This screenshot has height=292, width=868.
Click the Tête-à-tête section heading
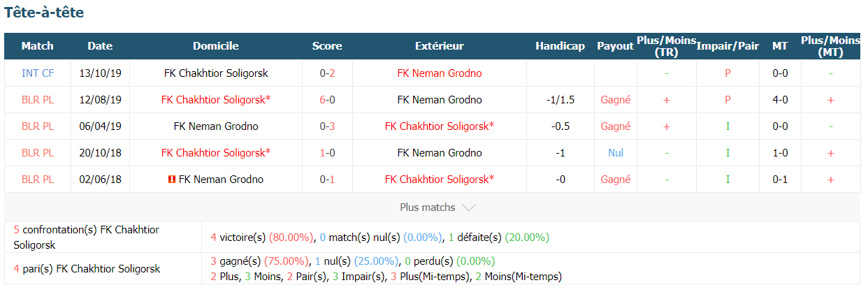[x=45, y=13]
